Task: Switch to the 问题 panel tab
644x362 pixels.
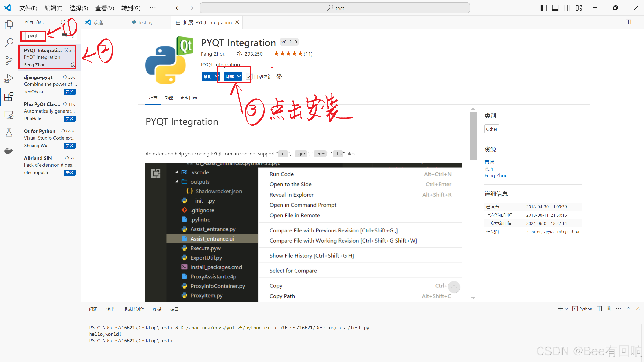Action: click(x=93, y=309)
